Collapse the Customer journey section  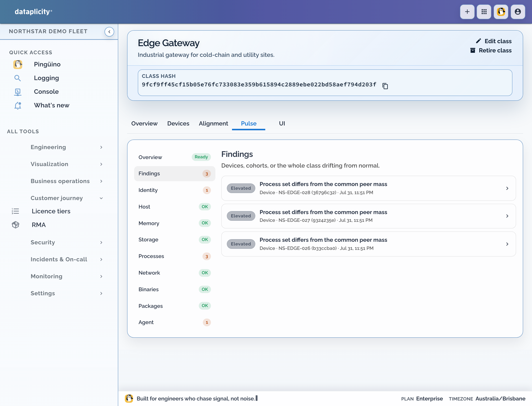[x=66, y=198]
